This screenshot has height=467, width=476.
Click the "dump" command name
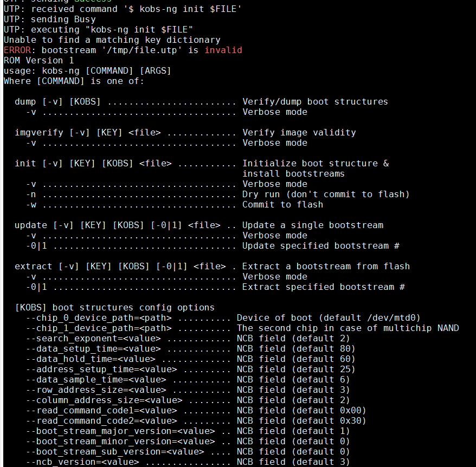click(x=25, y=102)
